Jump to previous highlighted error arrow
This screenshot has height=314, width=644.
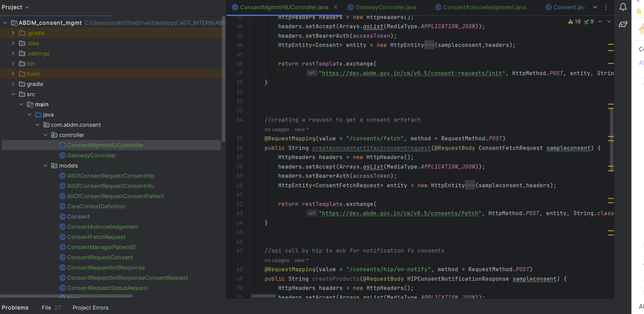tap(600, 22)
